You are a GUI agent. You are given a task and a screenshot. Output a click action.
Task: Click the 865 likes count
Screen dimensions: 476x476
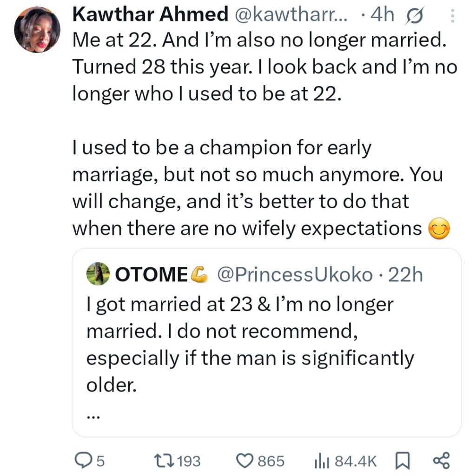(271, 461)
